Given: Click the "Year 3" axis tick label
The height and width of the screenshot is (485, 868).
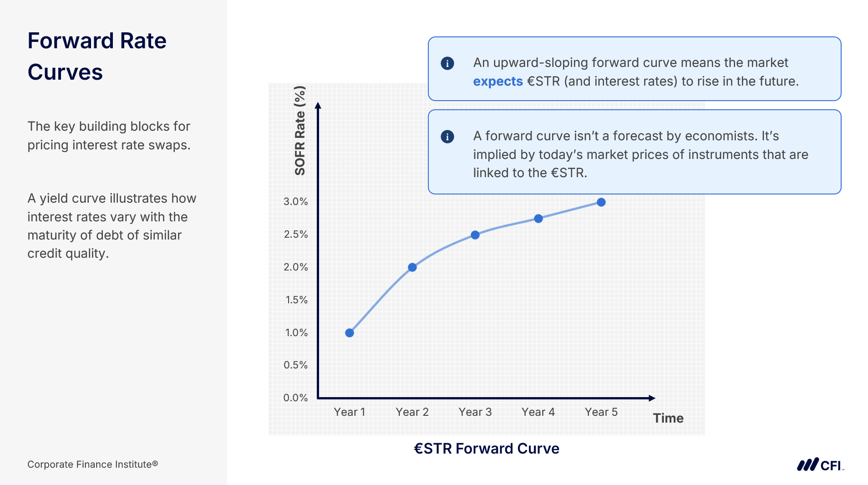Looking at the screenshot, I should click(475, 412).
